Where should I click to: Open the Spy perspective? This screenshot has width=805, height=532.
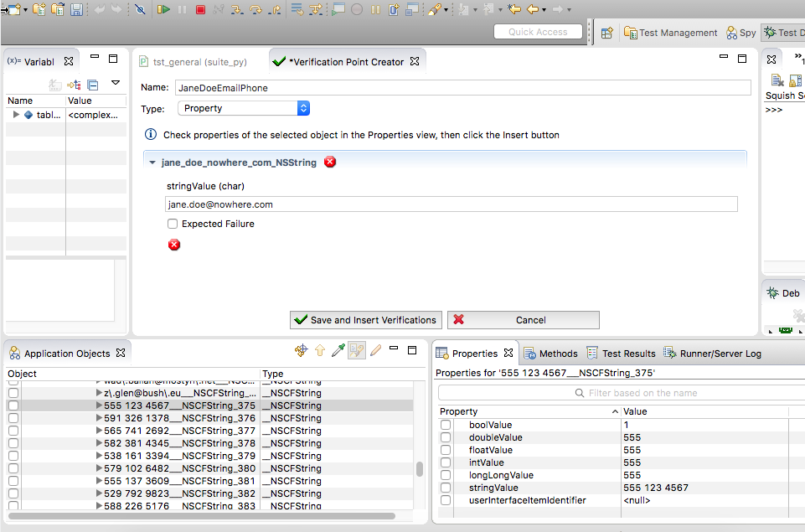740,33
